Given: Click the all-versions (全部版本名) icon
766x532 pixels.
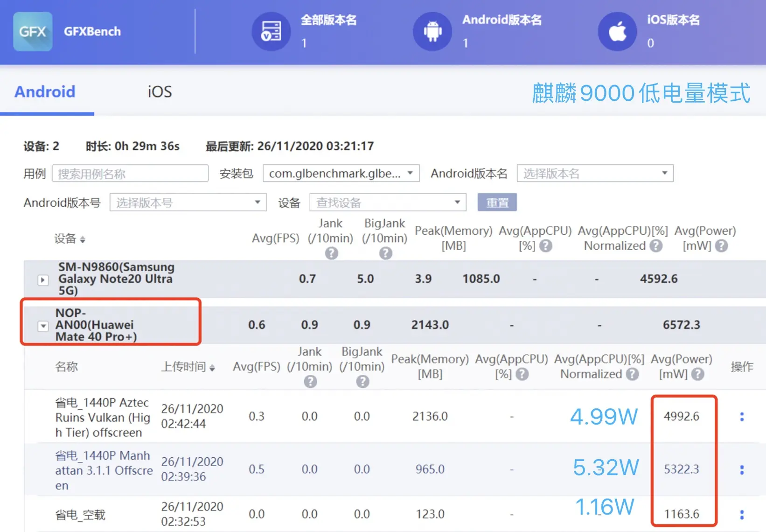Looking at the screenshot, I should pos(271,31).
